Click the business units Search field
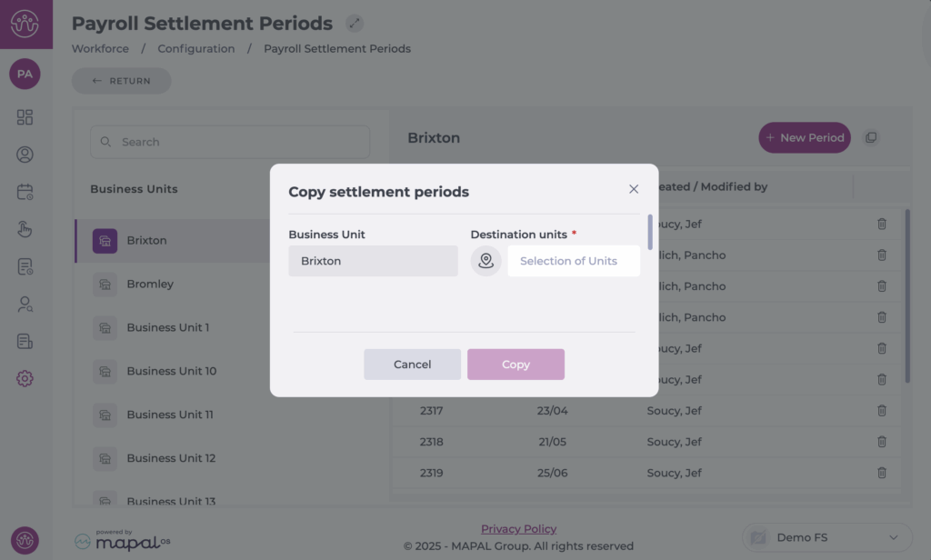 [230, 142]
